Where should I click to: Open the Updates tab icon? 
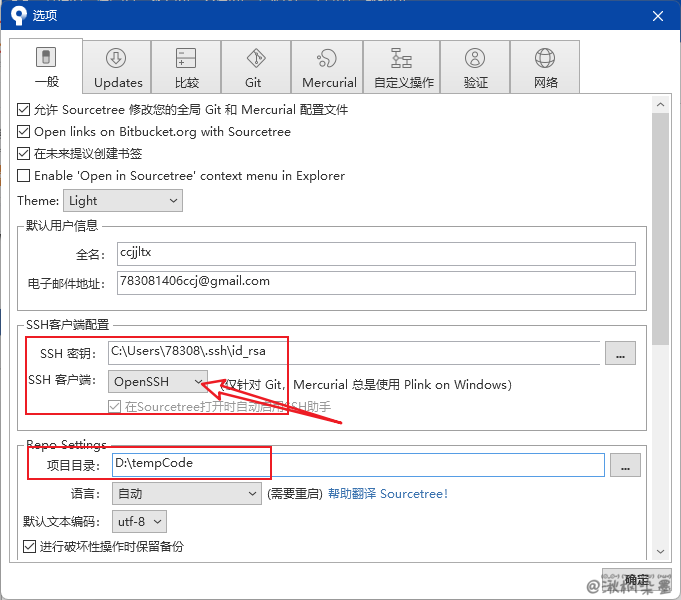(117, 59)
